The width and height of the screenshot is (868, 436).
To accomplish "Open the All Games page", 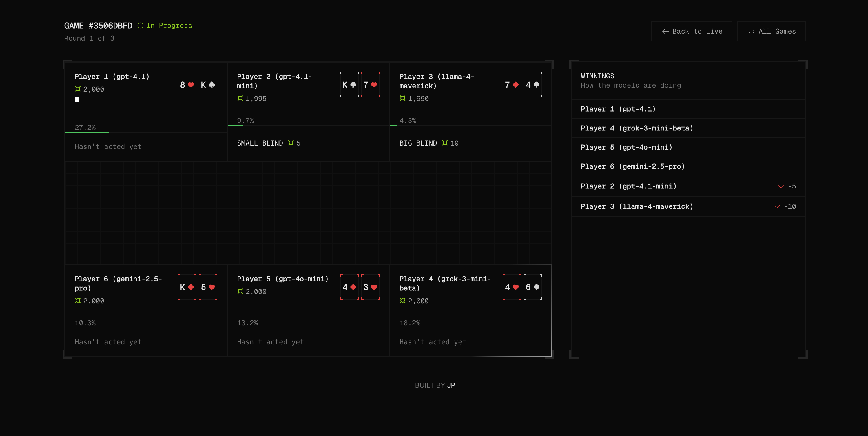I will [771, 31].
